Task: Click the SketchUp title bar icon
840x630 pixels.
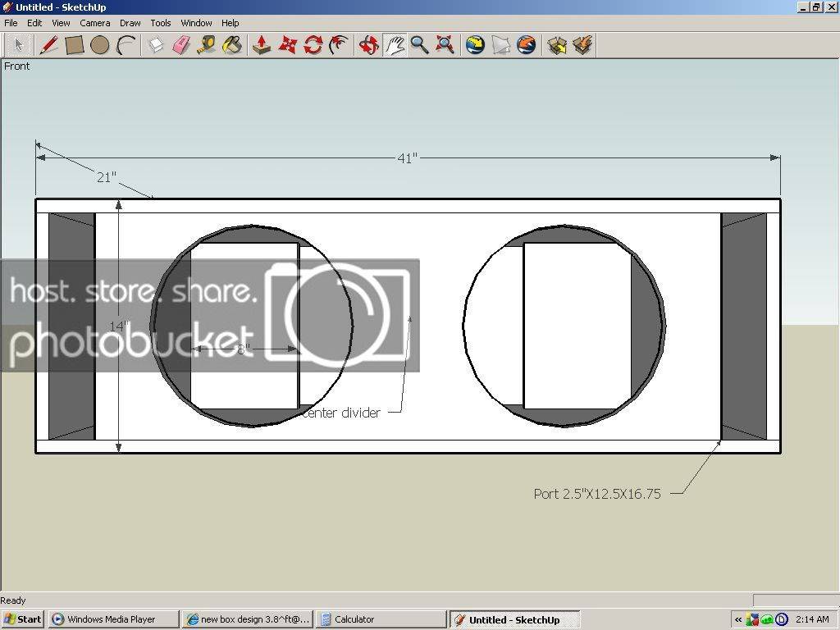Action: point(7,7)
